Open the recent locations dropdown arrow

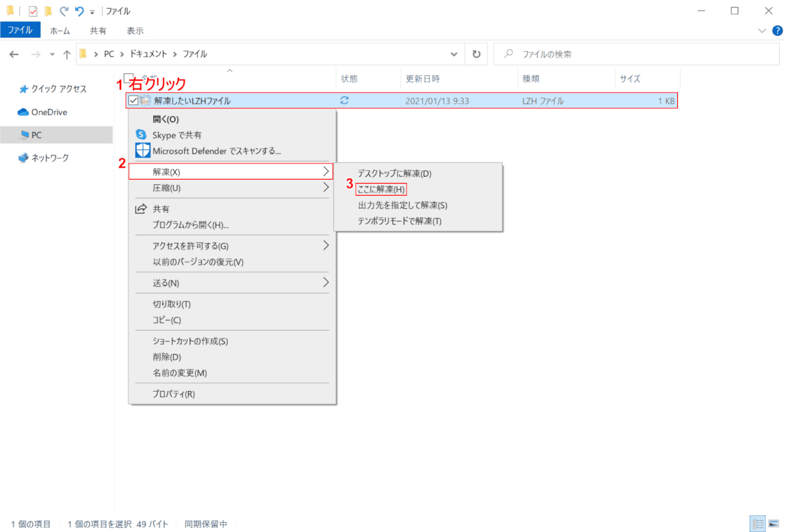tap(52, 54)
